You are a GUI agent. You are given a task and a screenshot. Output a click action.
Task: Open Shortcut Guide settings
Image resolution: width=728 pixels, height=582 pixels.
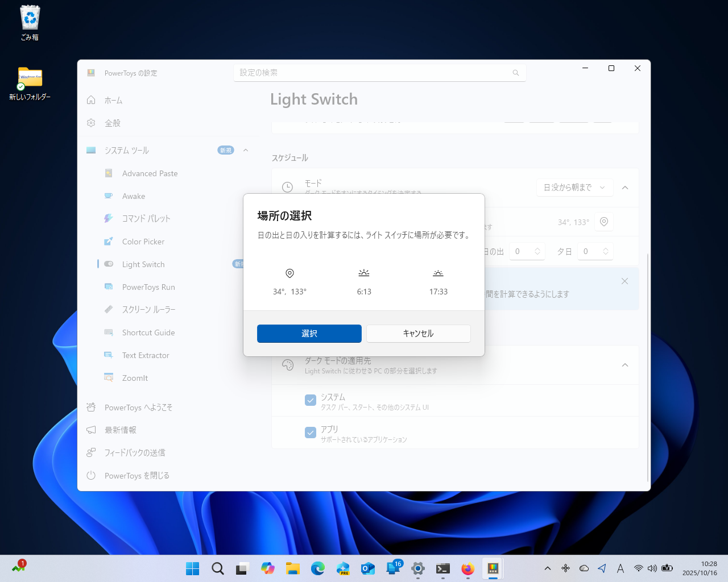pos(148,332)
